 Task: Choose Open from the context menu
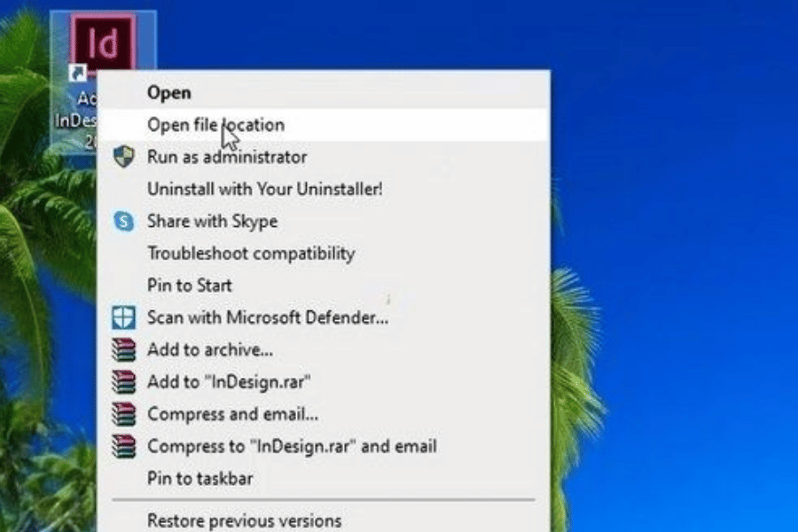tap(168, 92)
